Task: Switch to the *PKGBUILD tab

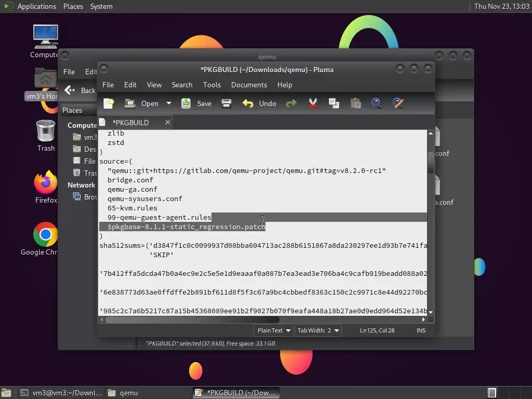Action: [x=130, y=123]
